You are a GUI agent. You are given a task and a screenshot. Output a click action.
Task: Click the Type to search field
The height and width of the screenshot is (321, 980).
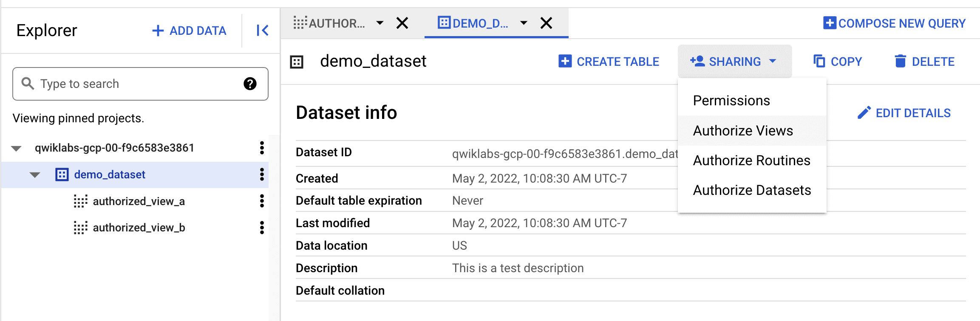pyautogui.click(x=136, y=84)
